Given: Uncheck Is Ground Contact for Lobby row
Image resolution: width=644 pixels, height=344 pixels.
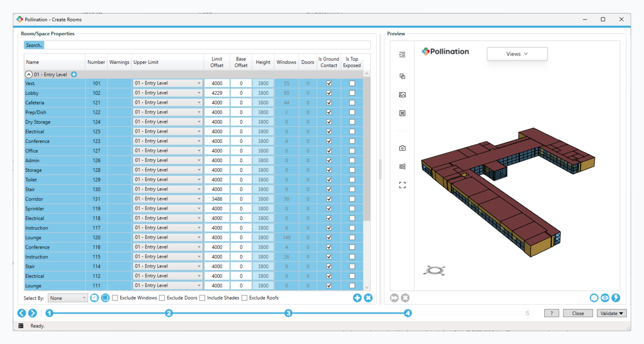Looking at the screenshot, I should point(329,93).
